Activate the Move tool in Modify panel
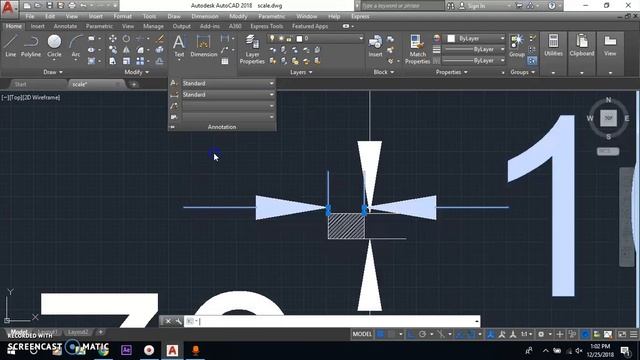The image size is (640, 360). point(113,38)
